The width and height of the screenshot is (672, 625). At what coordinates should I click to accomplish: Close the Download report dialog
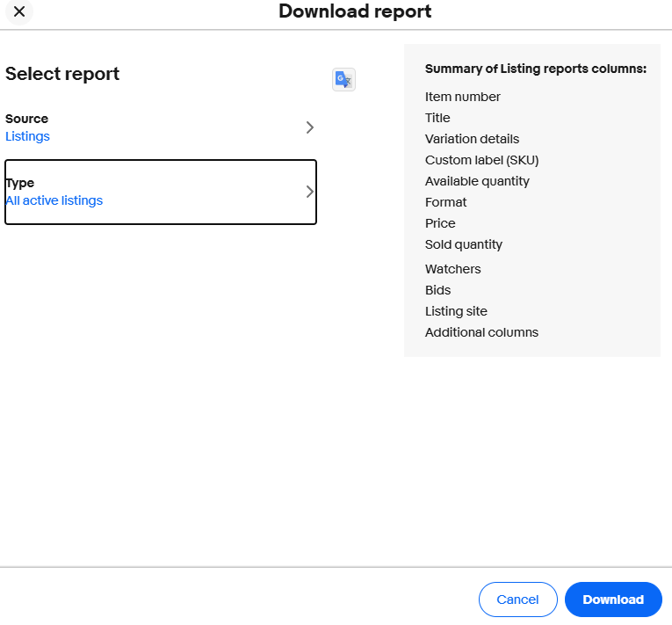point(18,11)
